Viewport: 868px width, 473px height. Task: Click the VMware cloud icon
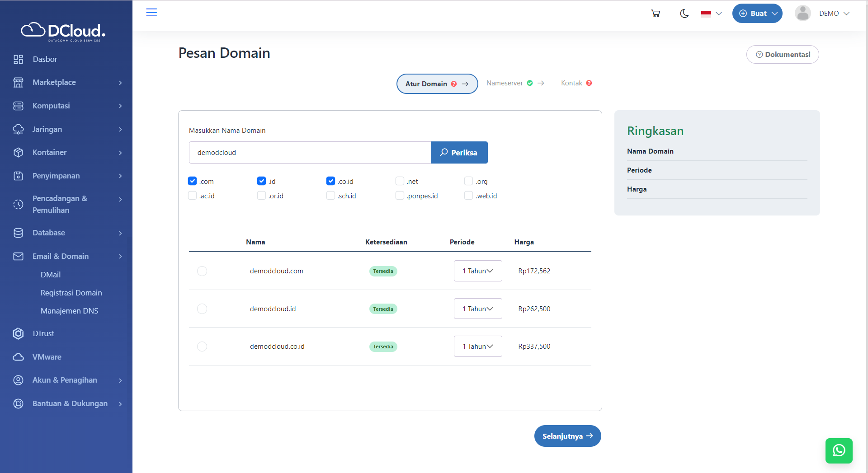tap(18, 357)
